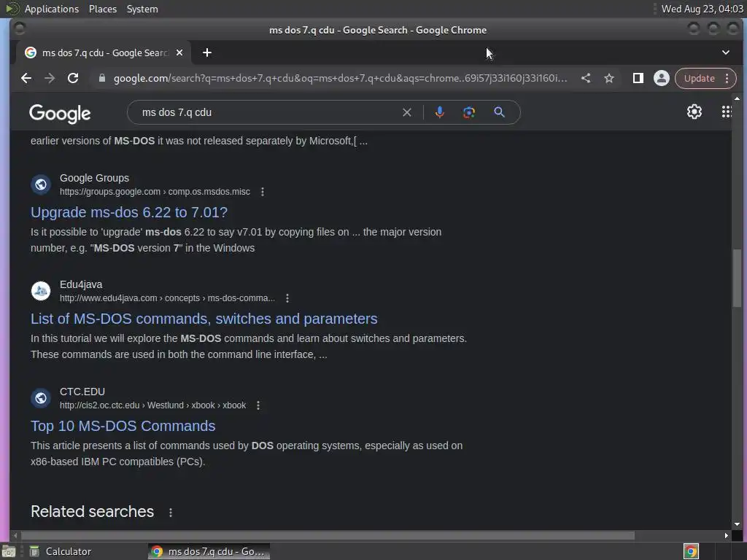Viewport: 747px width, 560px height.
Task: Open more options for Google Groups result
Action: (x=263, y=192)
